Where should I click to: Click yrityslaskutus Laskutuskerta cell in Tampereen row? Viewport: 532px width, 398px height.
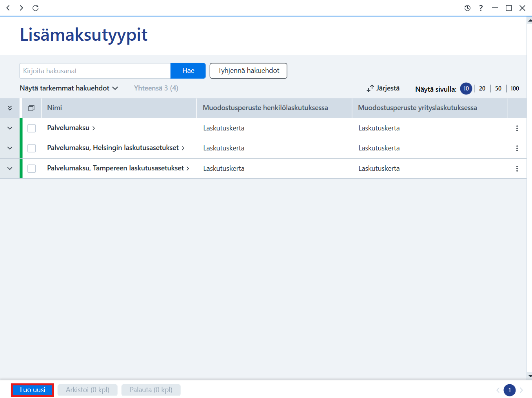pos(379,168)
